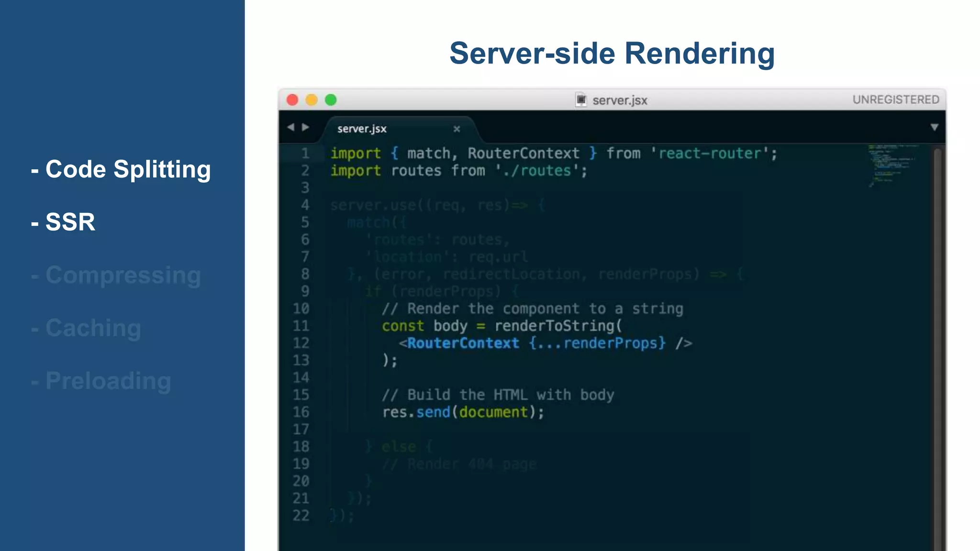Click the 'SSR' slide item
This screenshot has height=551, width=980.
coord(63,222)
